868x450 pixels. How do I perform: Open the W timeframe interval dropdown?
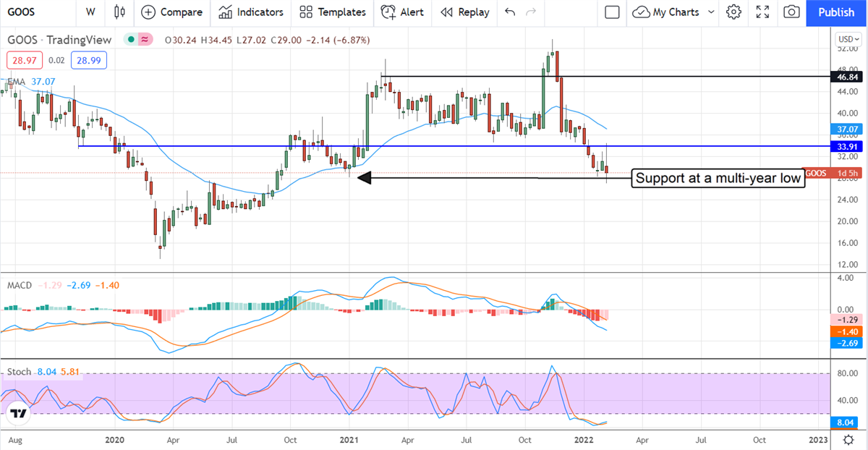point(90,12)
